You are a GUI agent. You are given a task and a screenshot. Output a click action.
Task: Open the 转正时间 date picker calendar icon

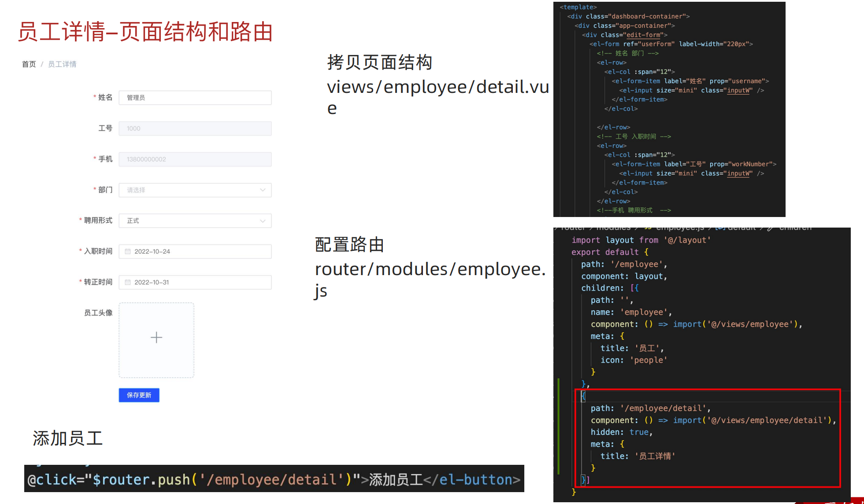128,282
